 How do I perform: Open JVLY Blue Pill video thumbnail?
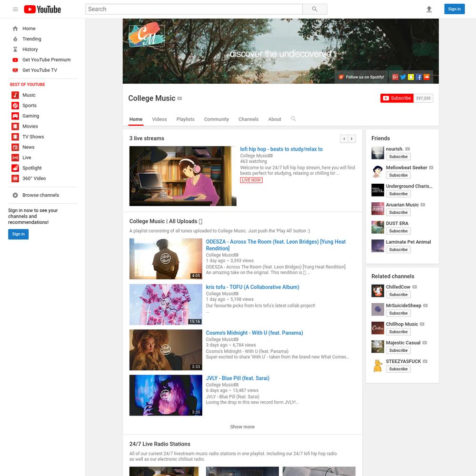coord(166,395)
